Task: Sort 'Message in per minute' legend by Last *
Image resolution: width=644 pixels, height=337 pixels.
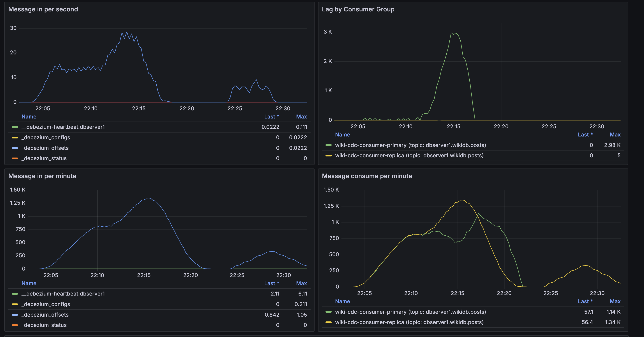Action: tap(272, 283)
